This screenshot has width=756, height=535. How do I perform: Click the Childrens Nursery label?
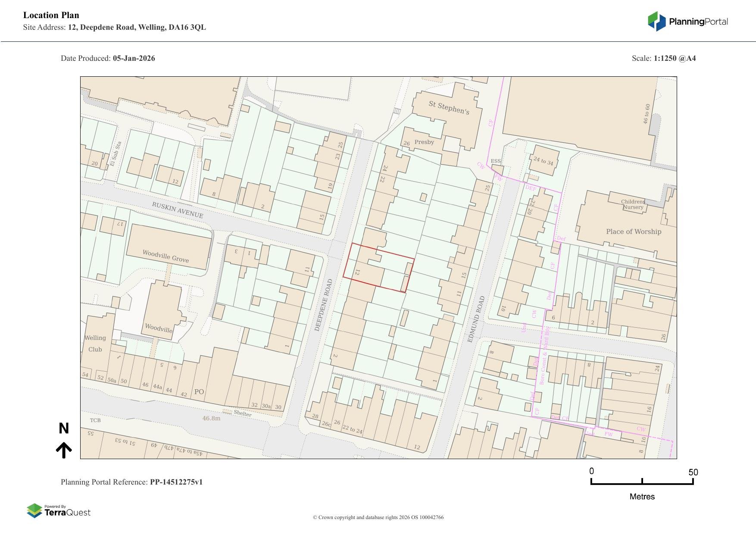(x=633, y=204)
